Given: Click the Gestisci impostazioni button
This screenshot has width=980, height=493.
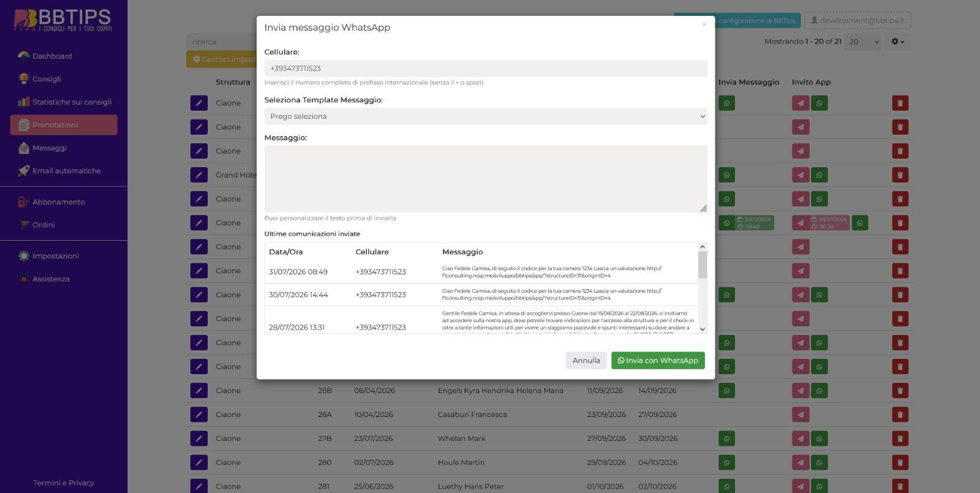Looking at the screenshot, I should click(222, 59).
